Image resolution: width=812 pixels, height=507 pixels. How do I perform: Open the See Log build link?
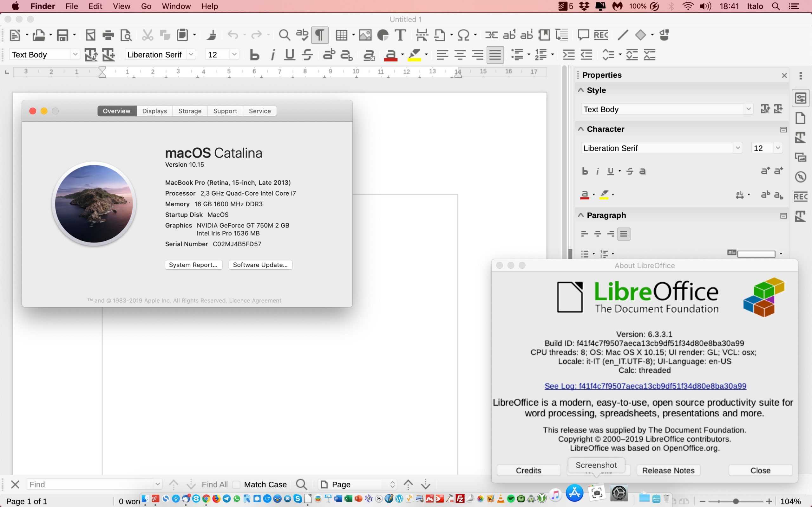645,386
